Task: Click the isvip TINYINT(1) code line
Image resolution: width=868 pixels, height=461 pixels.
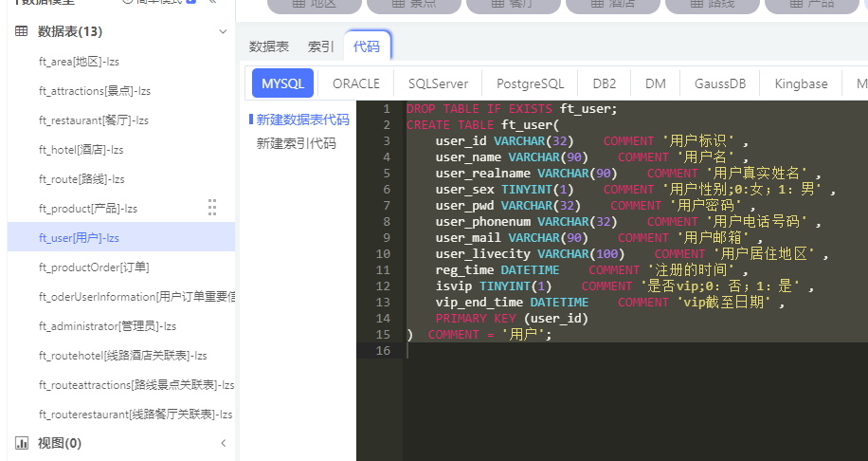Action: (x=624, y=286)
